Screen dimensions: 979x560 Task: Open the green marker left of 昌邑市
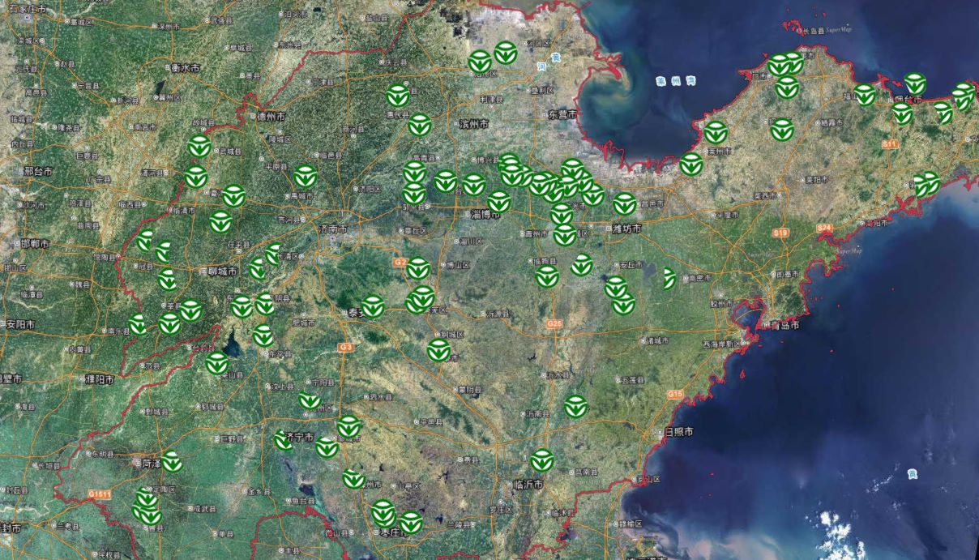click(624, 203)
